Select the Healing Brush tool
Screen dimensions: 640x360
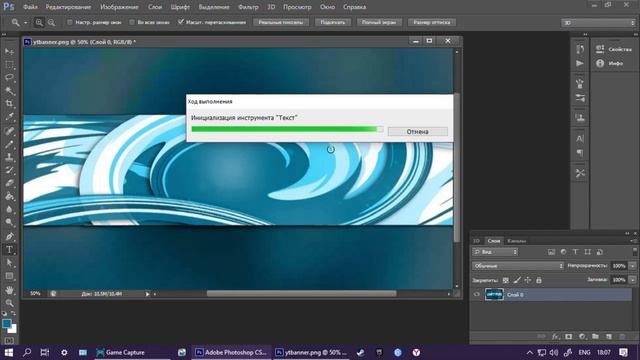[9, 131]
